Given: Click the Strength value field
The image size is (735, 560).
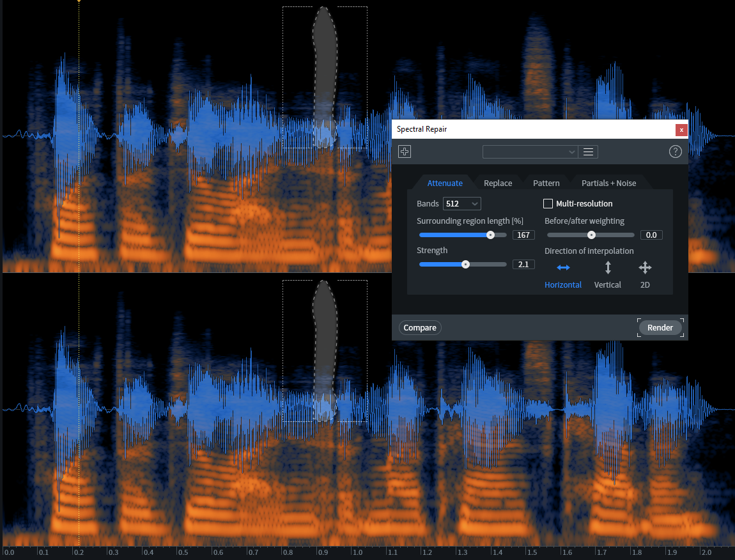Looking at the screenshot, I should point(523,265).
